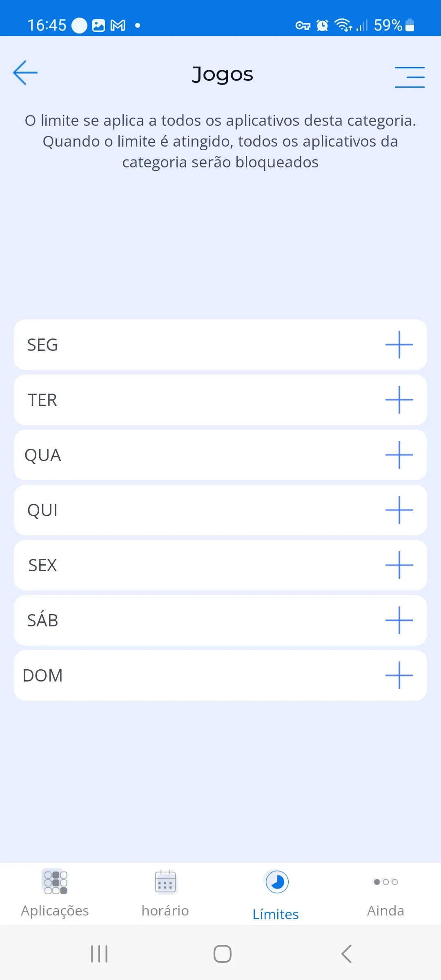Add a limit for DOM
The image size is (441, 980).
coord(399,675)
